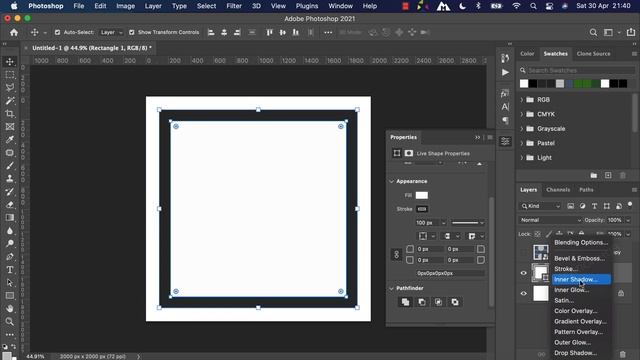640x360 pixels.
Task: Toggle the Auto-Select checkbox
Action: click(58, 32)
